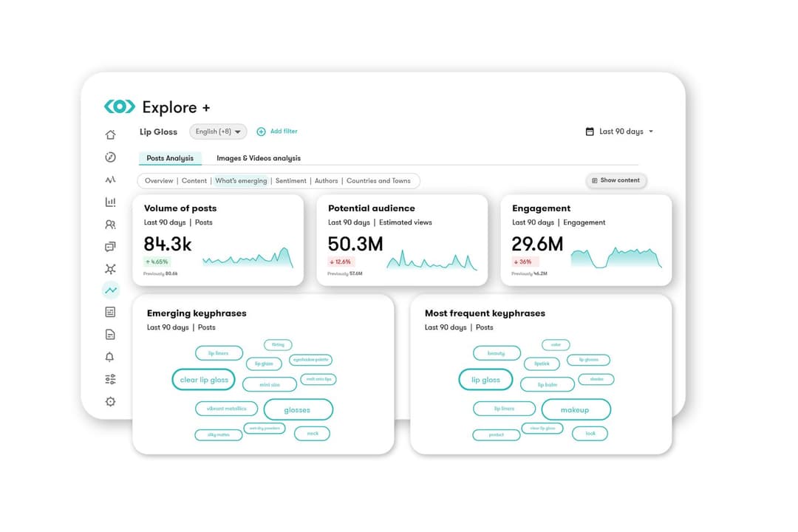Viewport: 798px width, 532px height.
Task: Select the mini size keyphrase bubble
Action: click(x=270, y=384)
